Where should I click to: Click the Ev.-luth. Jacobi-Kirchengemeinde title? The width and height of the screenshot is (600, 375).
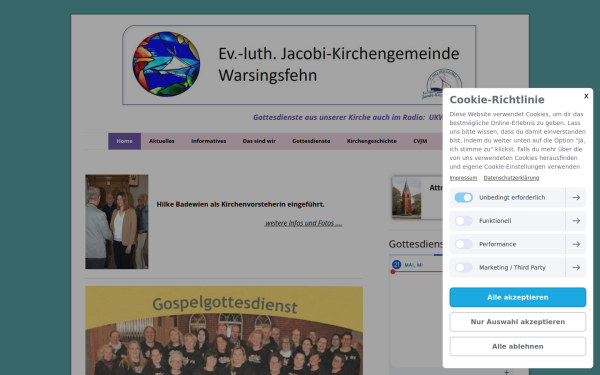[x=339, y=64]
